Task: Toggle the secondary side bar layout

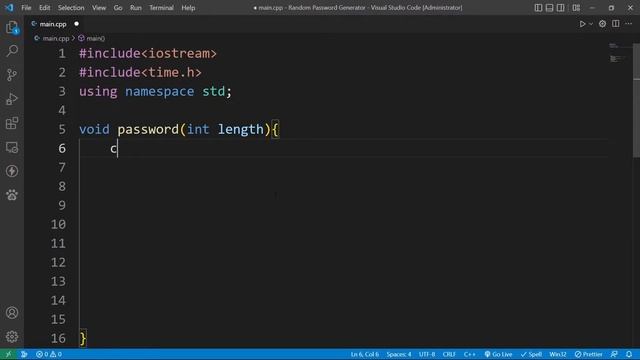Action: tap(560, 8)
